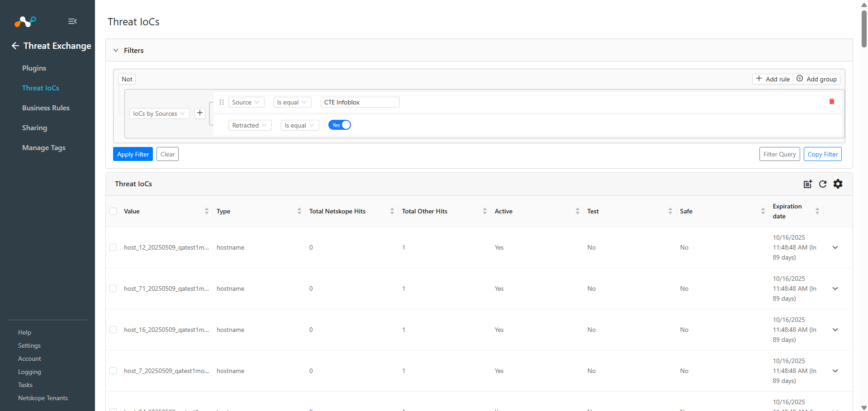Open the Retracted field dropdown

point(250,125)
